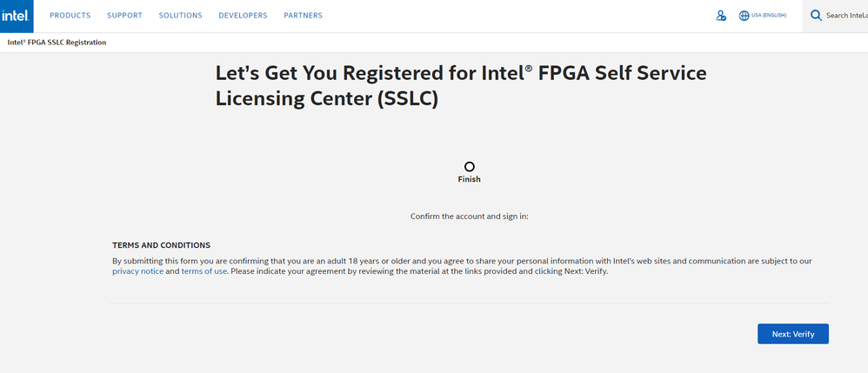Viewport: 868px width, 373px height.
Task: Change the USA (English) region selector
Action: pyautogui.click(x=769, y=16)
